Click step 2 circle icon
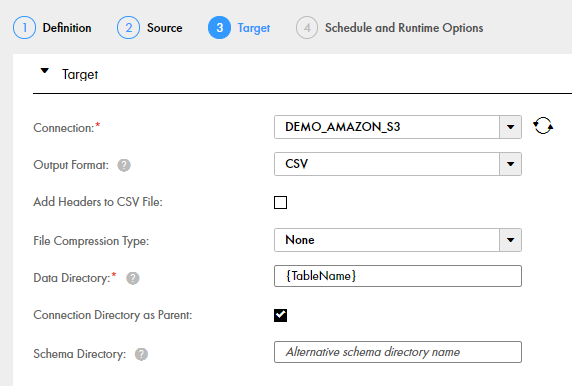Image resolution: width=572 pixels, height=386 pixels. tap(128, 28)
